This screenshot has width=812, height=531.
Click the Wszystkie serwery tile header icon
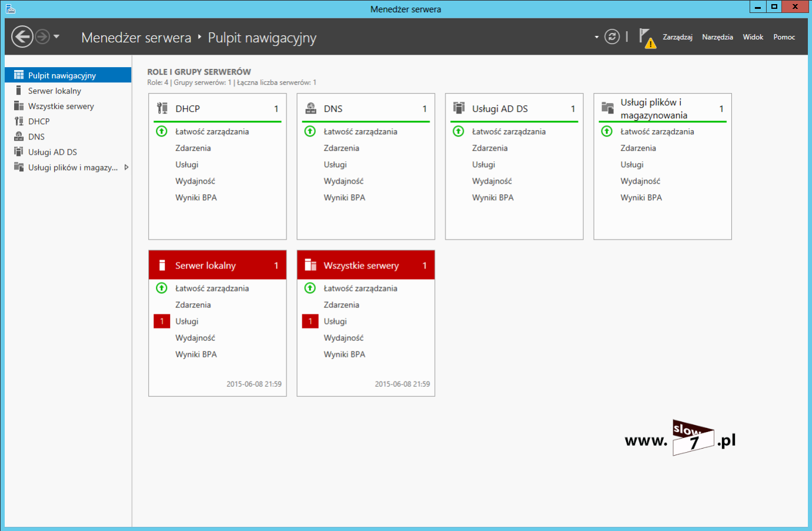pos(311,265)
